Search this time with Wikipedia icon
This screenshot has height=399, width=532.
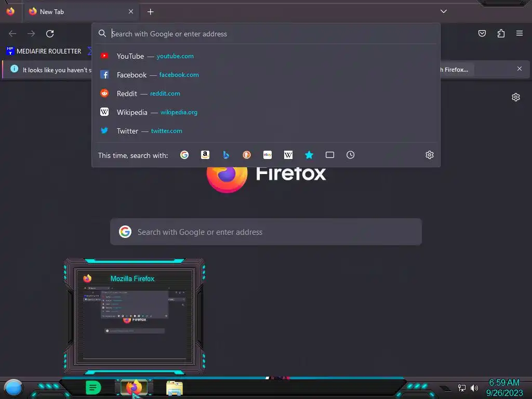[288, 155]
